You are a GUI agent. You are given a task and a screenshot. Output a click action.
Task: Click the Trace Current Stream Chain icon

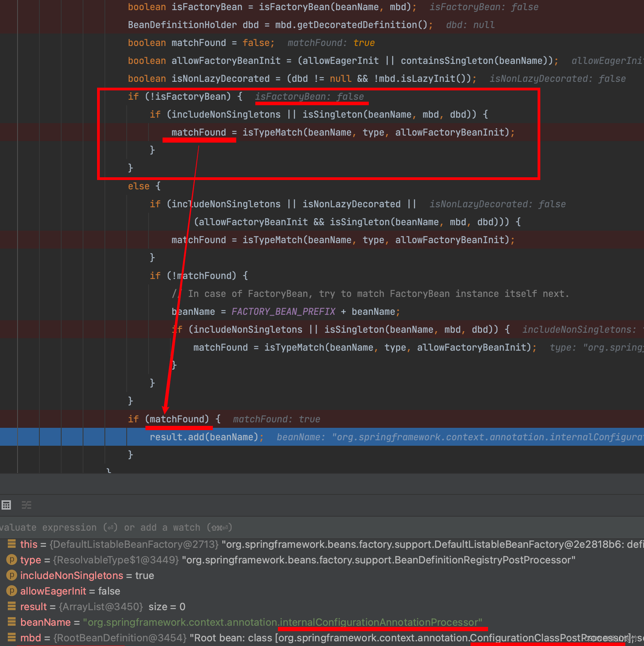pyautogui.click(x=27, y=505)
